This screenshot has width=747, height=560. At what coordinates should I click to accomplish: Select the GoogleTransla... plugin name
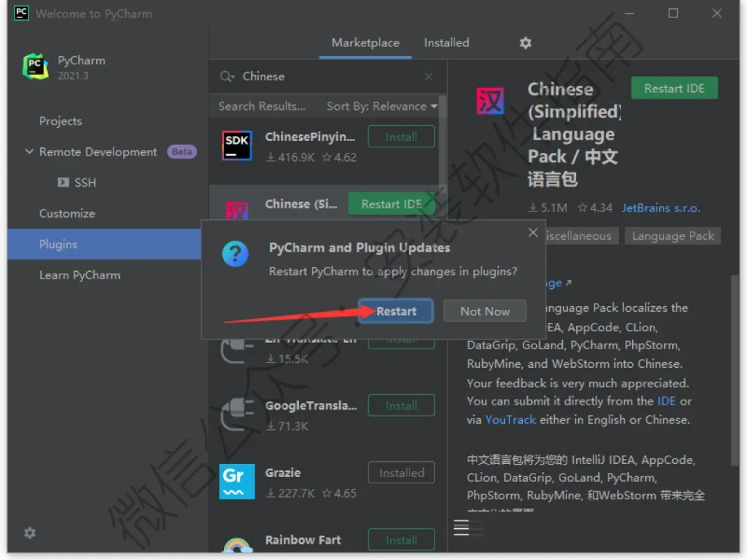311,405
